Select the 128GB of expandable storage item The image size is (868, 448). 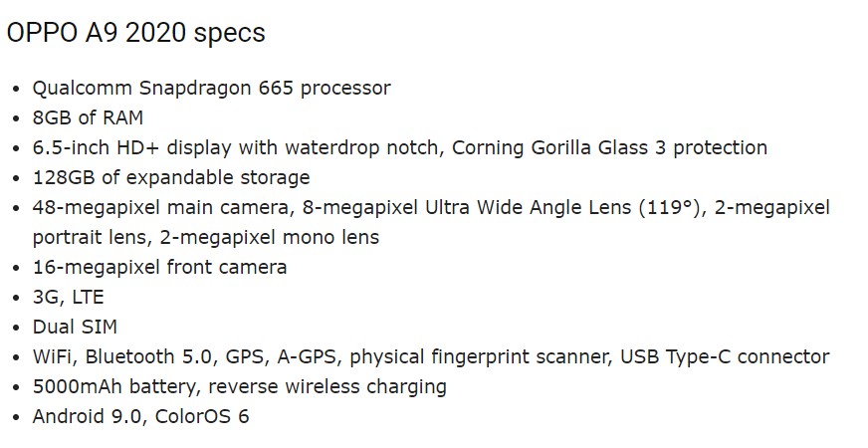pyautogui.click(x=171, y=177)
